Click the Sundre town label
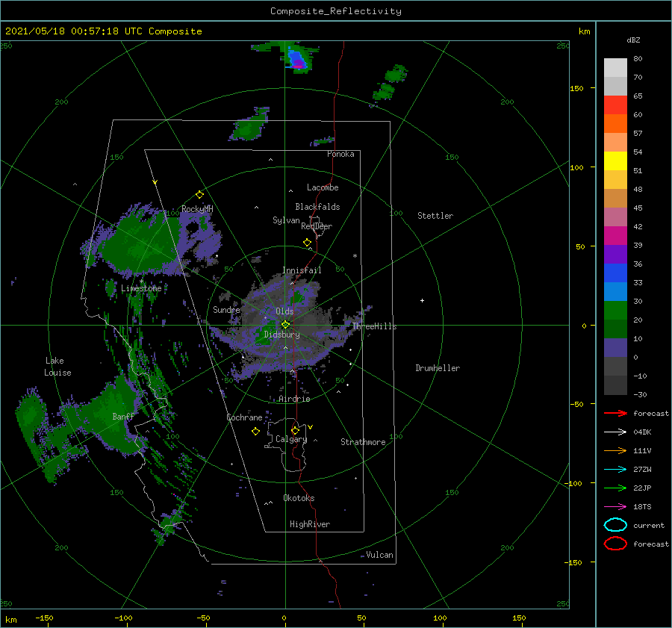Screen dimensions: 672x628 pyautogui.click(x=226, y=309)
